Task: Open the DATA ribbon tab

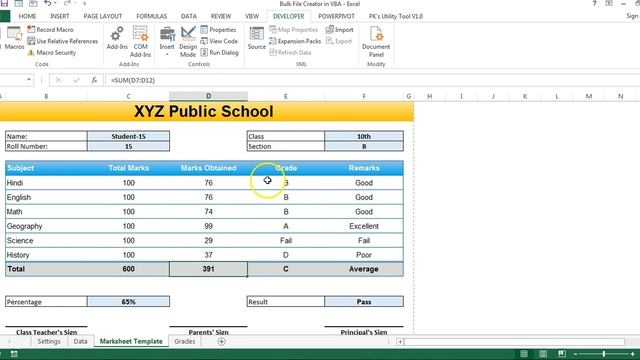Action: click(x=189, y=16)
